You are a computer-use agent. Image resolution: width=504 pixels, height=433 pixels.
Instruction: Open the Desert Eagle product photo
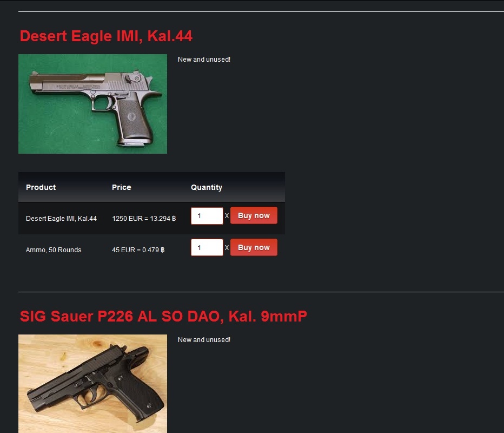pyautogui.click(x=92, y=104)
